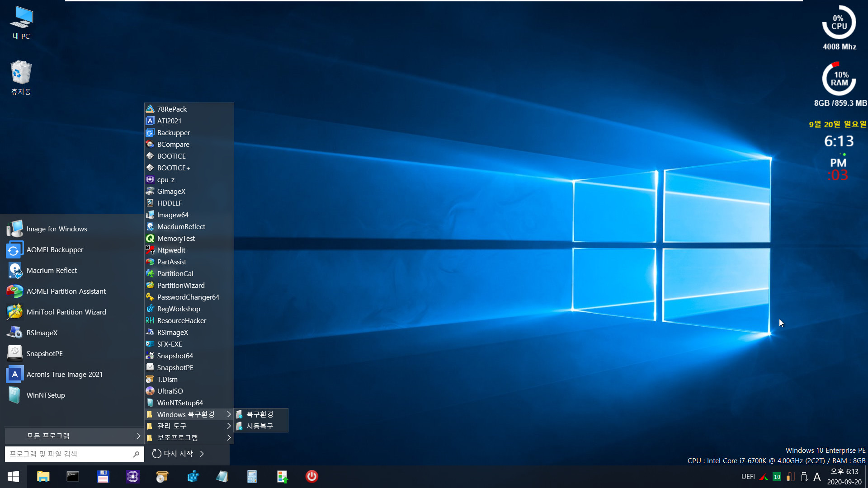Screen dimensions: 868x488
Task: Select RSImageX imaging tool
Action: (x=172, y=332)
